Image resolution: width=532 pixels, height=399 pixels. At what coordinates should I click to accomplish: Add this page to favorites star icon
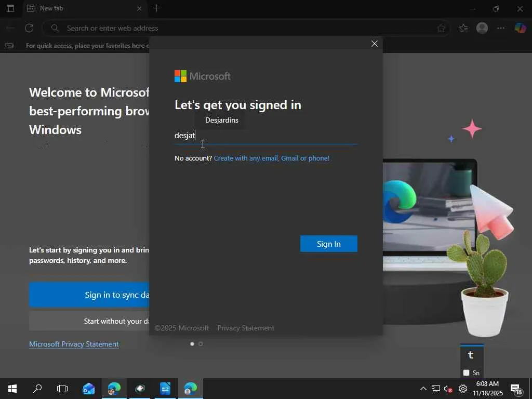tap(441, 28)
